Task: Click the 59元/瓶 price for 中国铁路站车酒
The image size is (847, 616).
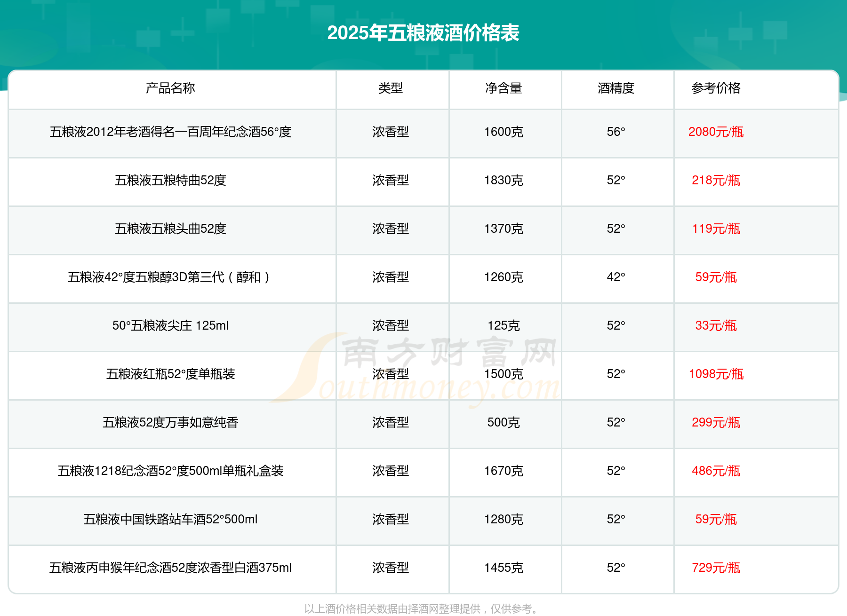Action: coord(716,519)
